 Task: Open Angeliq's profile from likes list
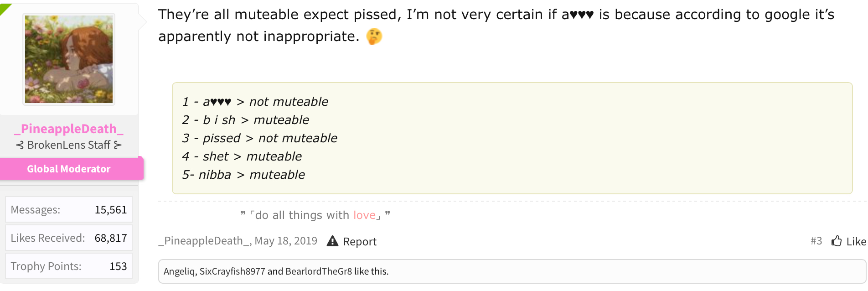point(180,271)
